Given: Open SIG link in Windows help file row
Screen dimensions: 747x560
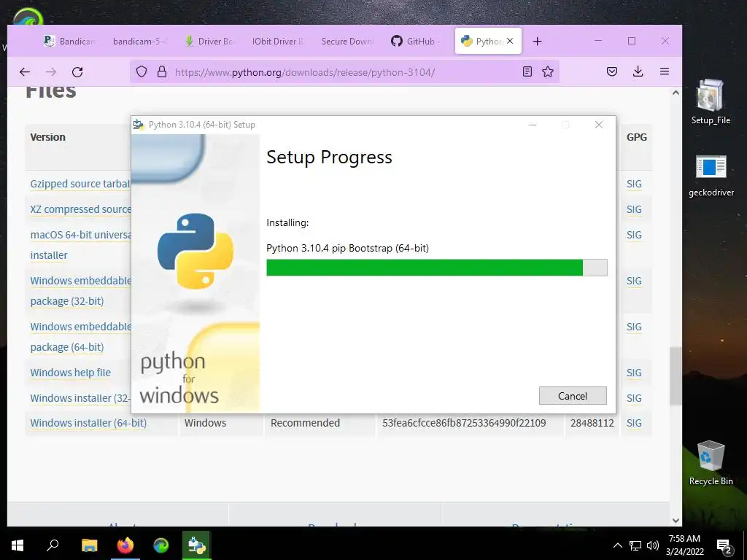Looking at the screenshot, I should click(634, 373).
